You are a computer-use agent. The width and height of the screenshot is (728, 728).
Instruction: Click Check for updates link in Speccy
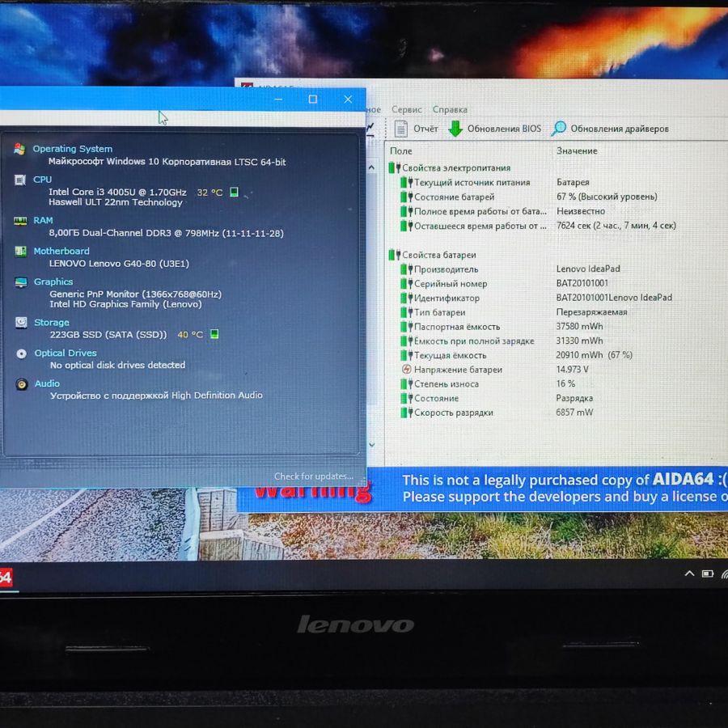pos(313,476)
